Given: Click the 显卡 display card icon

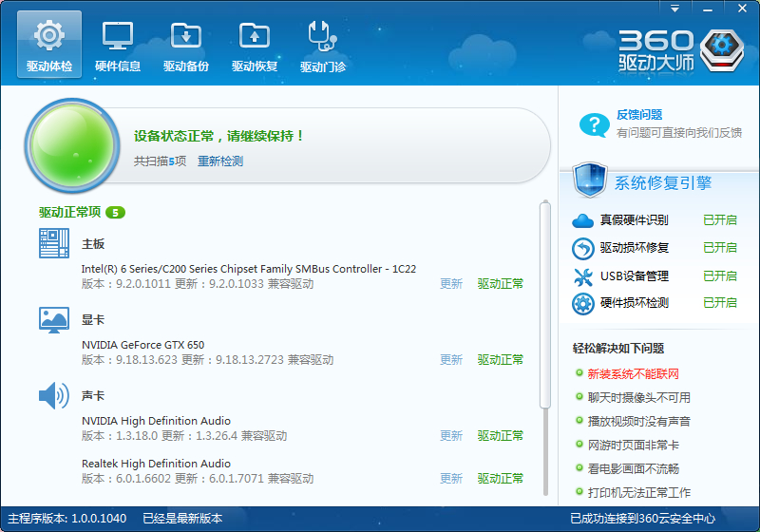Looking at the screenshot, I should [54, 320].
